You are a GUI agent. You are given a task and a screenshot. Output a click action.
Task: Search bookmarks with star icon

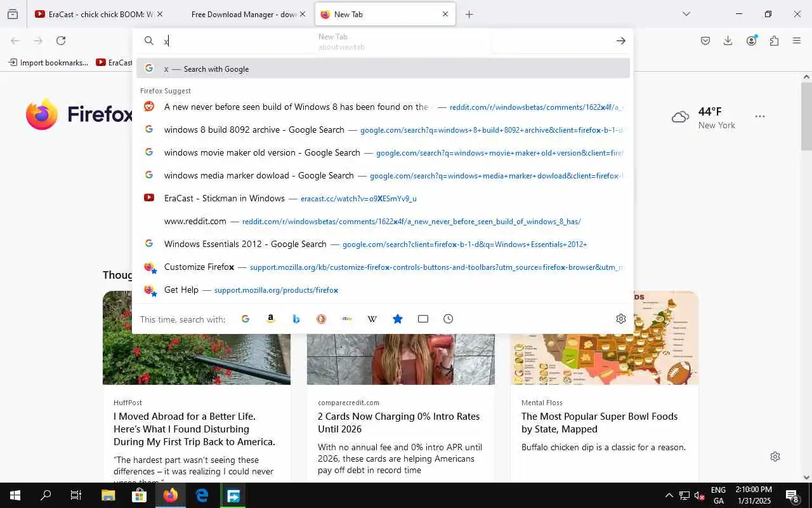[x=398, y=319]
